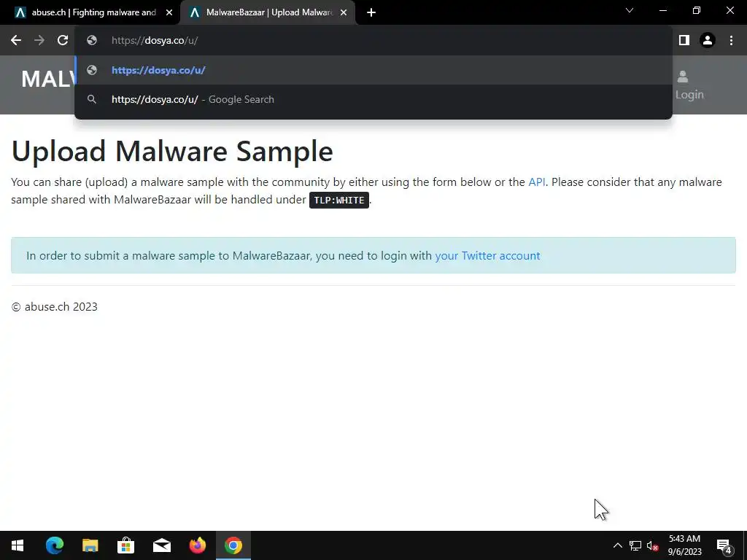Open the Mail app from taskbar

pos(162,545)
